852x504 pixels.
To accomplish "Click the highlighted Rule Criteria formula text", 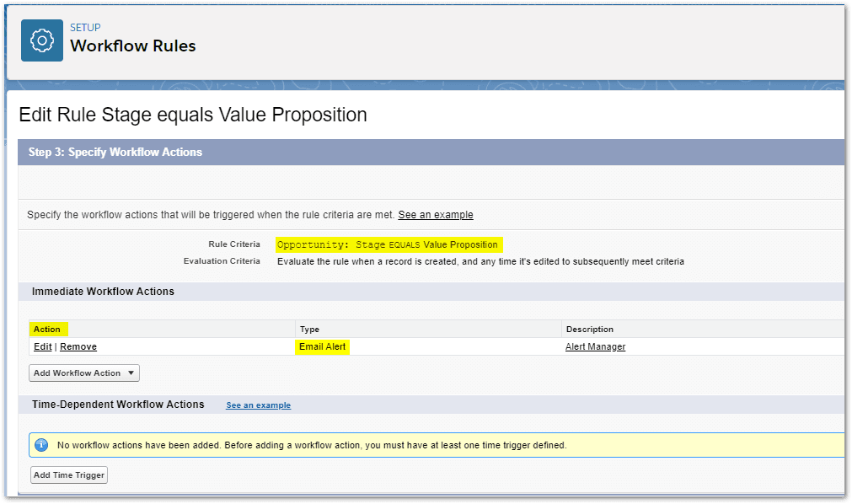I will [388, 244].
